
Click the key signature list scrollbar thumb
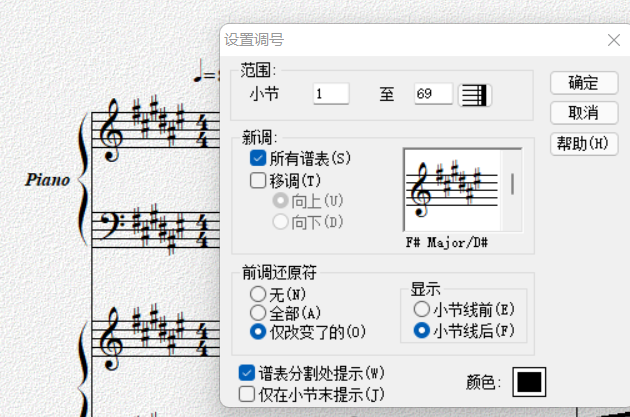coord(512,184)
